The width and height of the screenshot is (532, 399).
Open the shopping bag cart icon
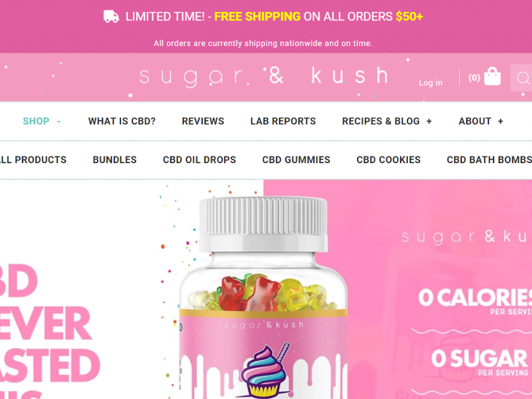[492, 76]
